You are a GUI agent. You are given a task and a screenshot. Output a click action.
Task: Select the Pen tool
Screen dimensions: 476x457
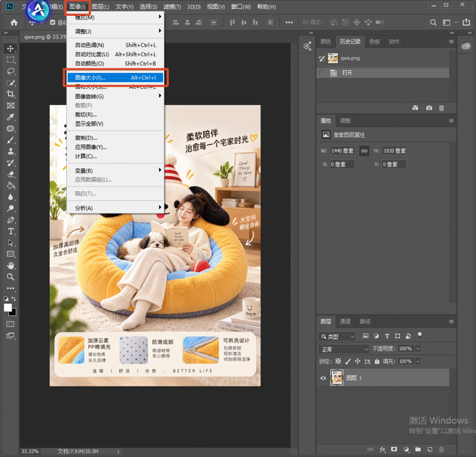click(x=11, y=220)
